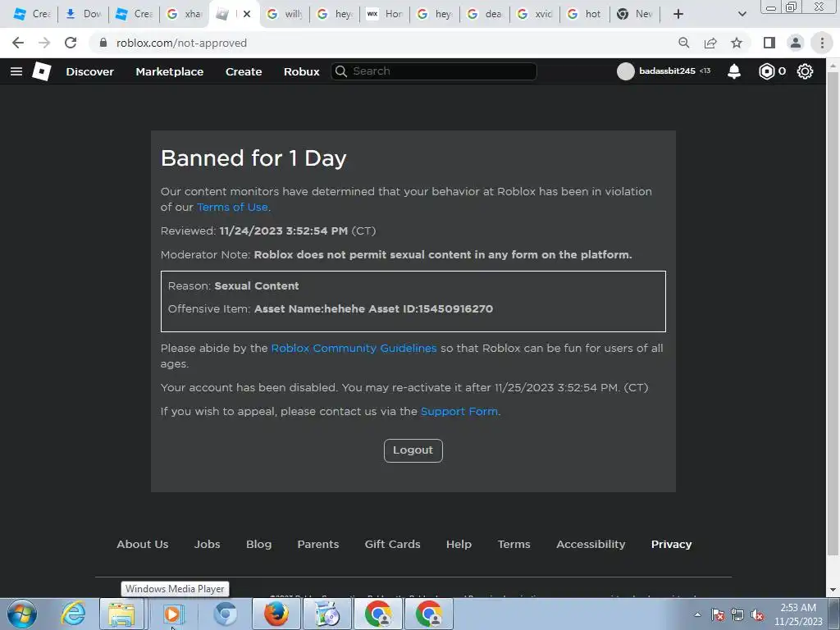Screen dimensions: 840x630
Task: Bookmark this page with the star
Action: click(x=737, y=43)
